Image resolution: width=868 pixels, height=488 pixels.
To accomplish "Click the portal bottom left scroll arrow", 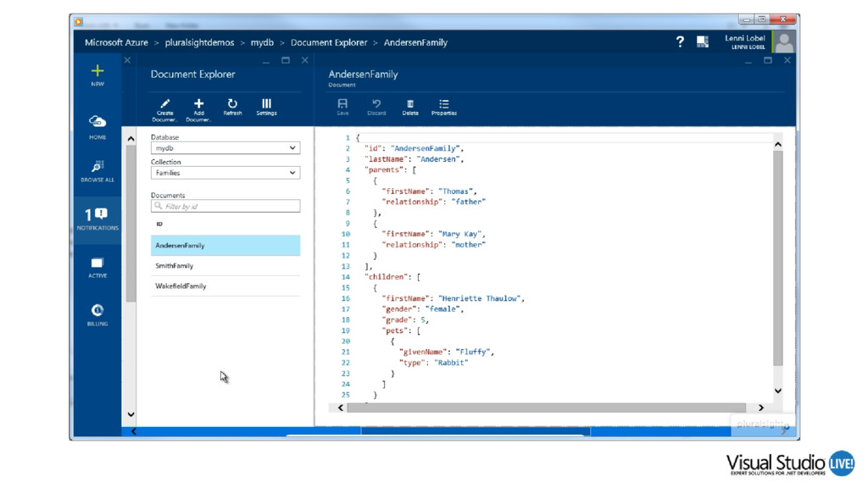I will [x=133, y=431].
